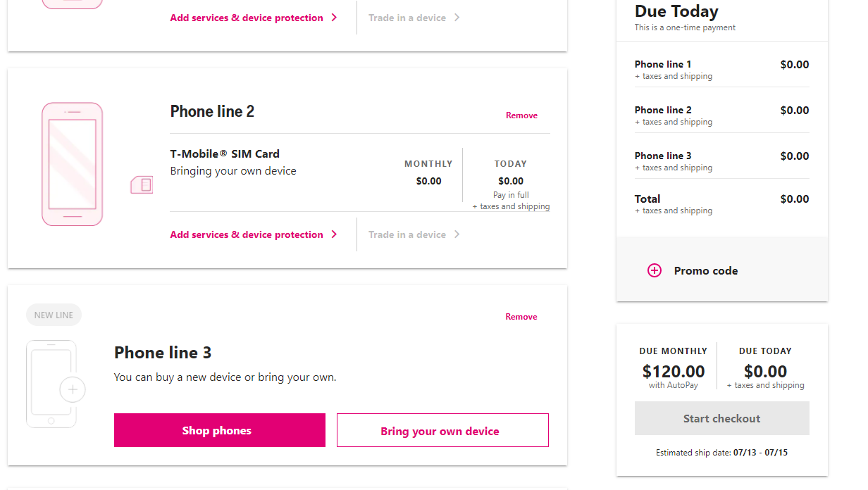Viewport: 868px width, 490px height.
Task: Click the SIM card icon beside the phone
Action: click(x=142, y=185)
